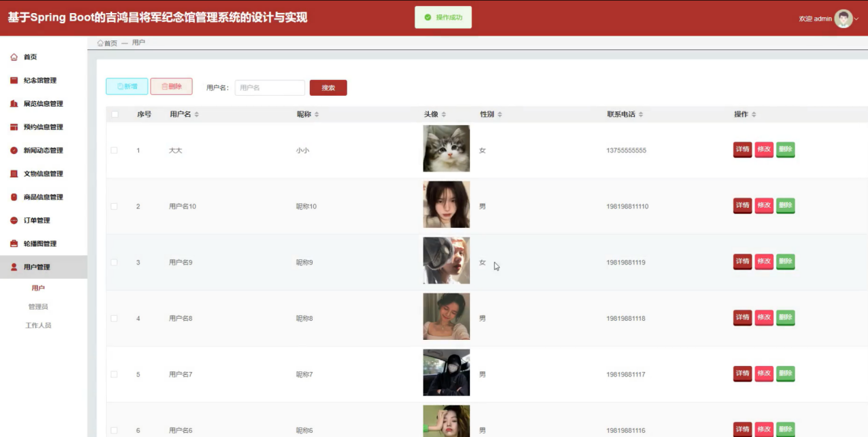Screen dimensions: 868x437
Task: Select checkbox for 用户名8 row
Action: [x=114, y=319]
